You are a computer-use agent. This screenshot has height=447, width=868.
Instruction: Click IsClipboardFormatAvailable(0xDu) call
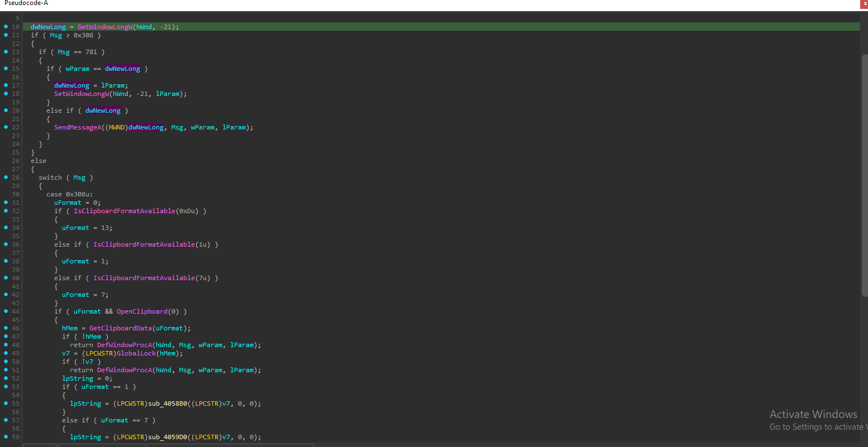coord(136,211)
